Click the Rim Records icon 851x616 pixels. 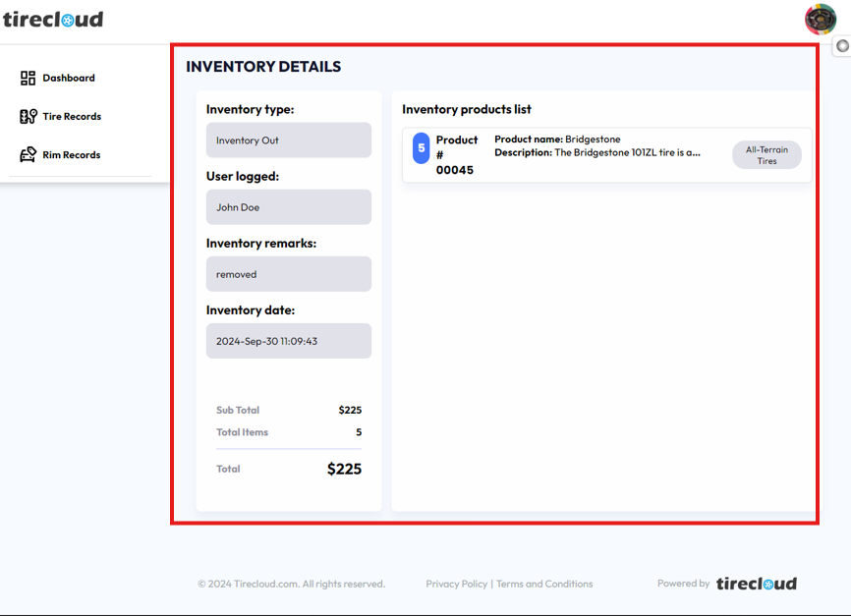pyautogui.click(x=28, y=154)
